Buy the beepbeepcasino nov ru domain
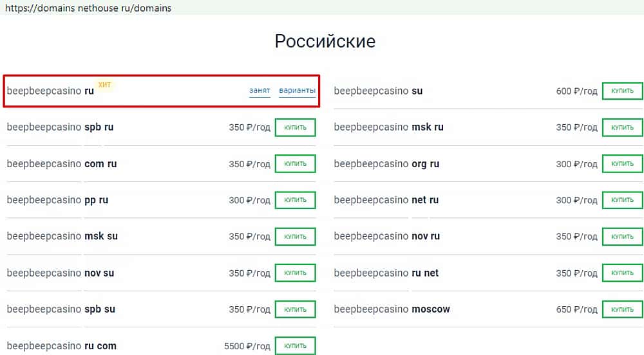This screenshot has width=644, height=355. click(622, 237)
